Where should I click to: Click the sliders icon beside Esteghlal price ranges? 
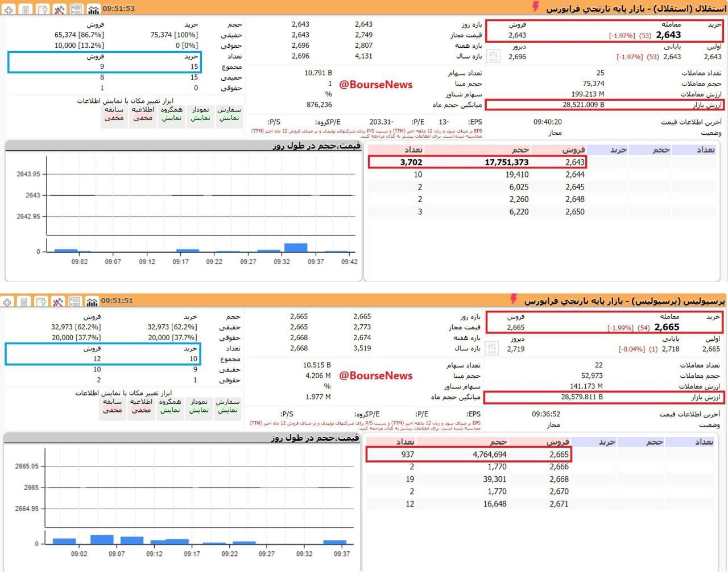point(493,56)
